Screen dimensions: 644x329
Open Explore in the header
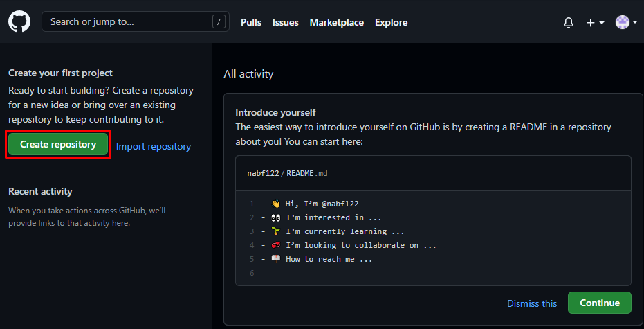391,22
